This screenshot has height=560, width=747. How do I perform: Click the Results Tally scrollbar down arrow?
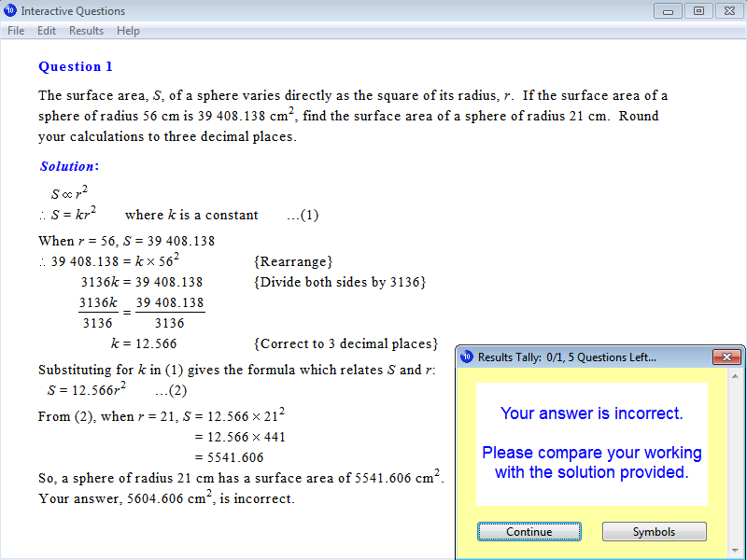pyautogui.click(x=735, y=553)
